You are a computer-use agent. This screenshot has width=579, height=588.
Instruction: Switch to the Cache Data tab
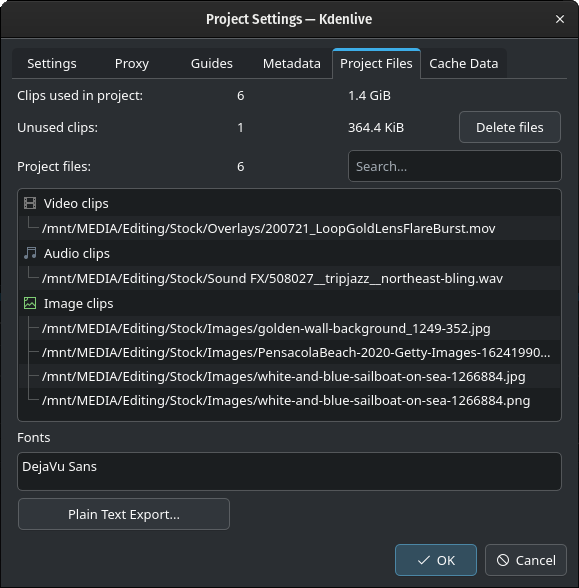pyautogui.click(x=464, y=63)
